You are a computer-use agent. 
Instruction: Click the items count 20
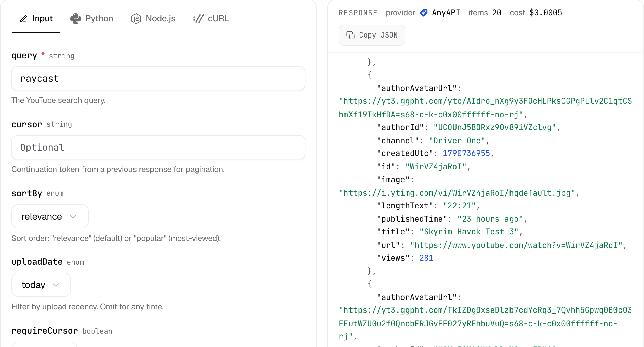tap(497, 13)
